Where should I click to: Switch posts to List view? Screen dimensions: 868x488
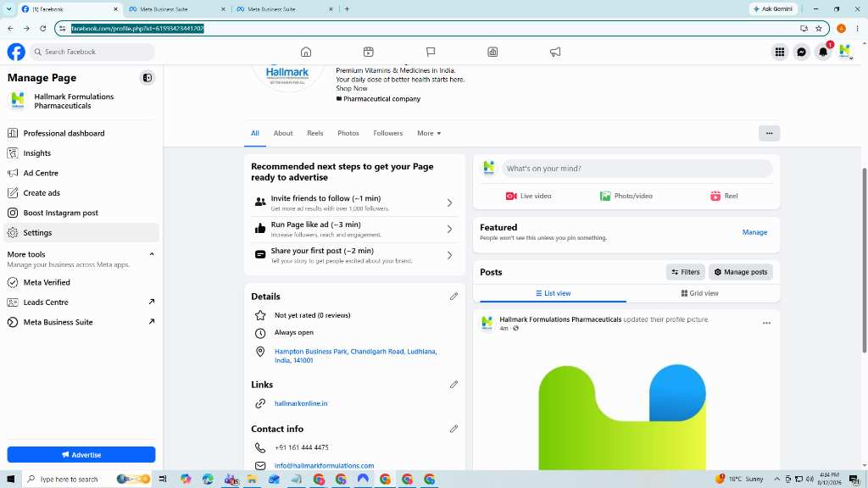coord(553,293)
